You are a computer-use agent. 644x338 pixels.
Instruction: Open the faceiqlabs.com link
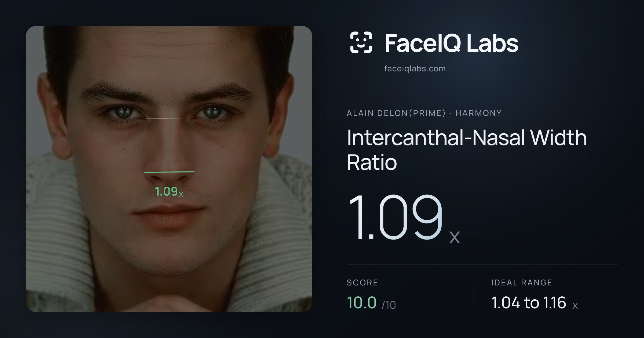click(415, 69)
